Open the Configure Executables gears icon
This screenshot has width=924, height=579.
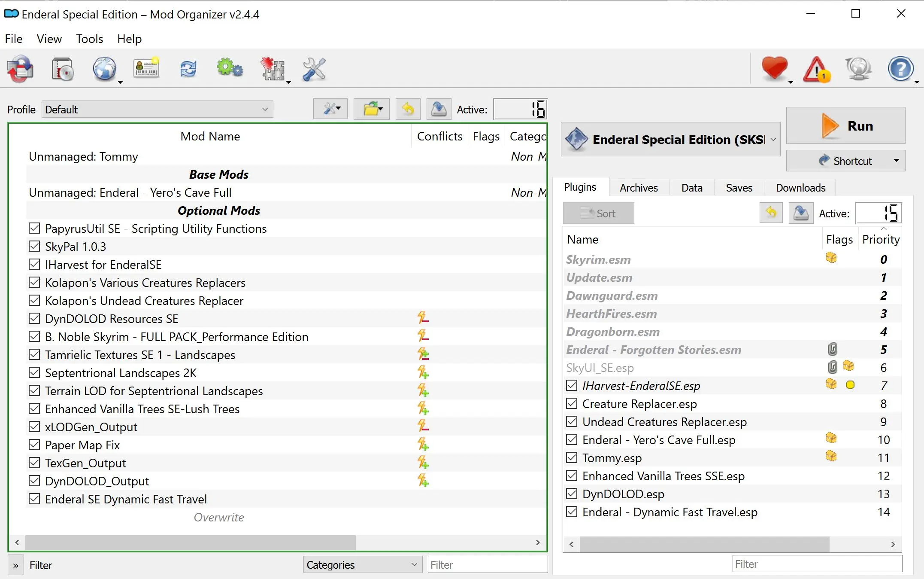click(230, 69)
